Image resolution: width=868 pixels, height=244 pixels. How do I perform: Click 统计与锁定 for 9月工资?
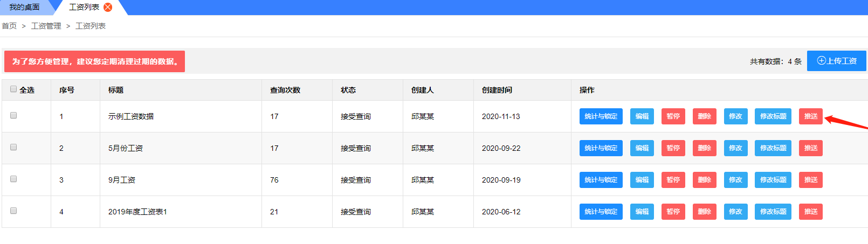(x=601, y=180)
